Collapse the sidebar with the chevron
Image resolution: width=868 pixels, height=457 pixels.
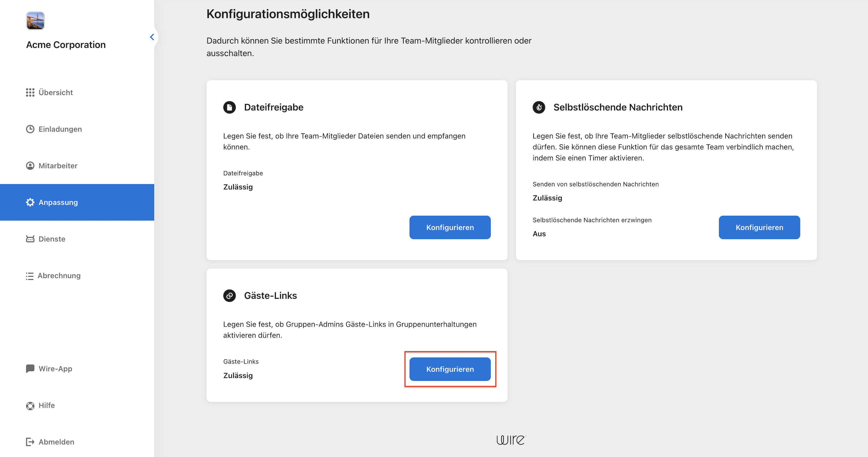tap(152, 37)
